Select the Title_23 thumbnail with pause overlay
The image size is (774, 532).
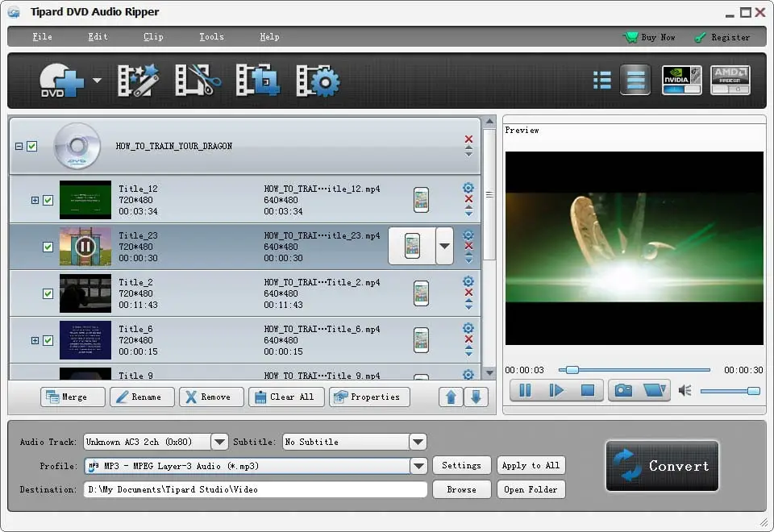point(85,247)
